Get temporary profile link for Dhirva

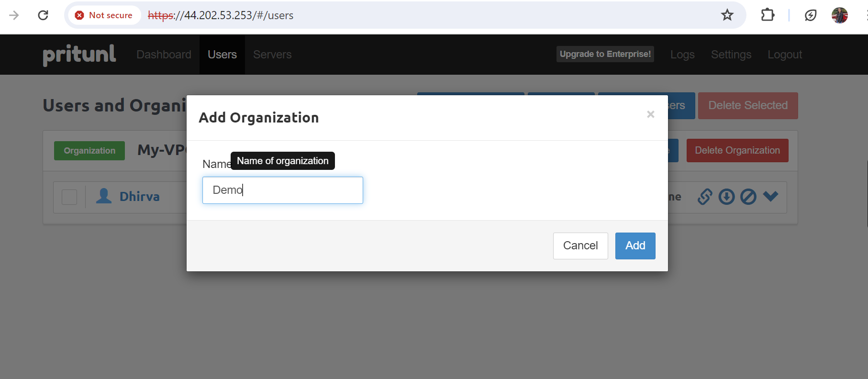[705, 197]
